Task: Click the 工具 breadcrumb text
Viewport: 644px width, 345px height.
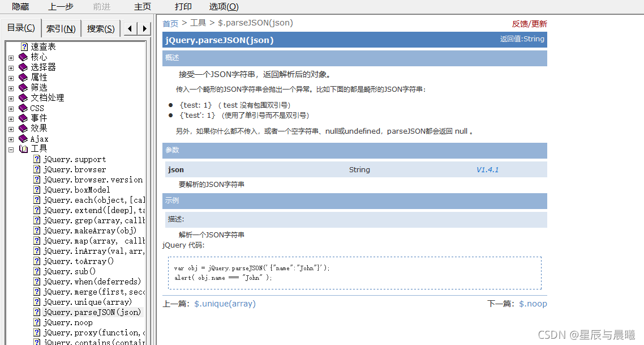Action: coord(198,23)
